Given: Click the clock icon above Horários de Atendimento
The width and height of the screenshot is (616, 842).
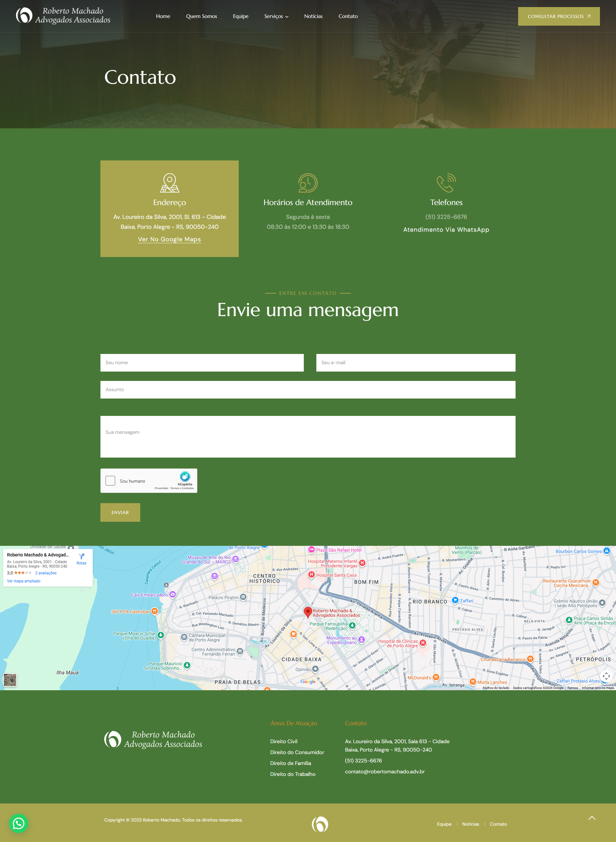Looking at the screenshot, I should tap(308, 183).
